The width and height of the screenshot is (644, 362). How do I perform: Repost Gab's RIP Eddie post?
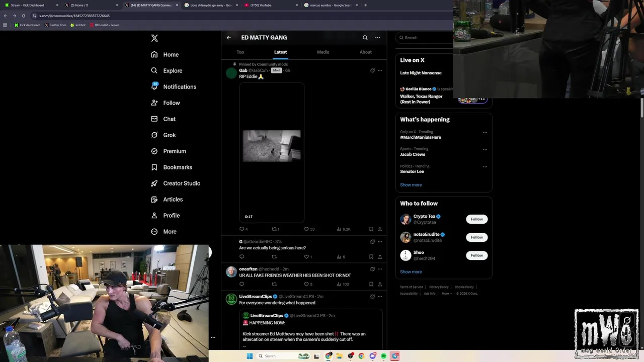click(275, 229)
